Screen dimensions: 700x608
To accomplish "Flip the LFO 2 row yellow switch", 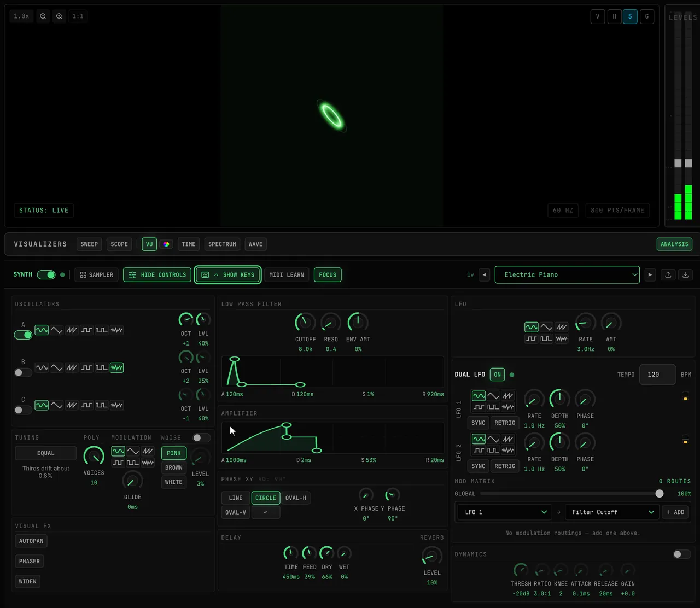I will [685, 439].
